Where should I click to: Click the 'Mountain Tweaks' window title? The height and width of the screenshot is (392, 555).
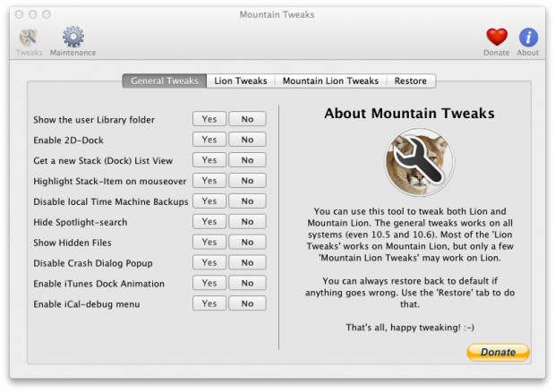pyautogui.click(x=277, y=15)
